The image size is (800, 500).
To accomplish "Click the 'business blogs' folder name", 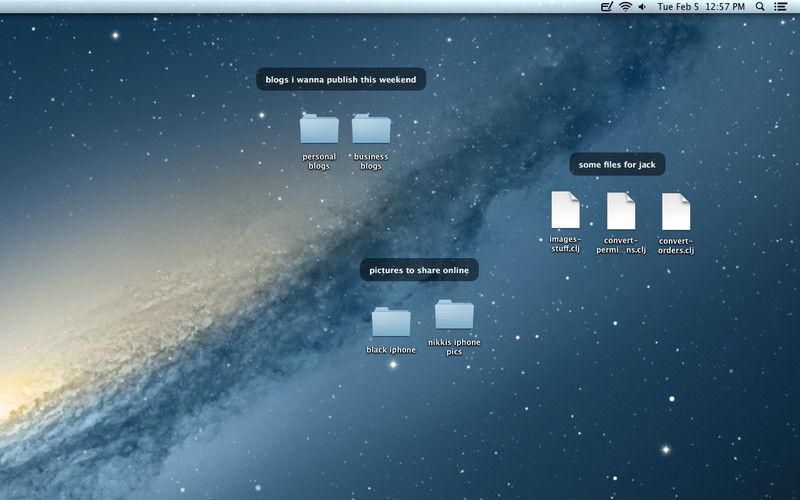I will click(371, 161).
